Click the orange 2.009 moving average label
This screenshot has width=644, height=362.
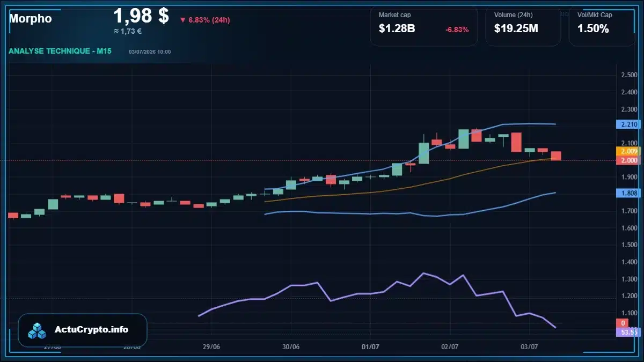click(x=629, y=152)
